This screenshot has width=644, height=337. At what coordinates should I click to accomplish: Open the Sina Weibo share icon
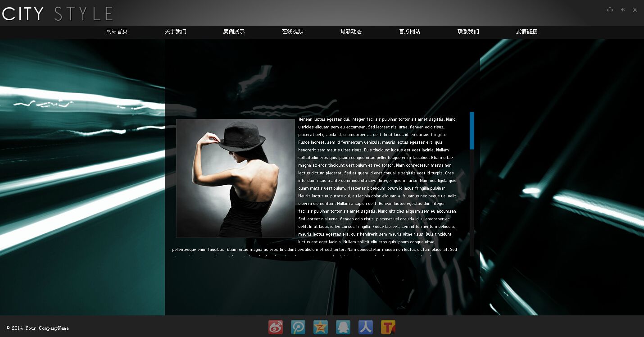point(276,327)
